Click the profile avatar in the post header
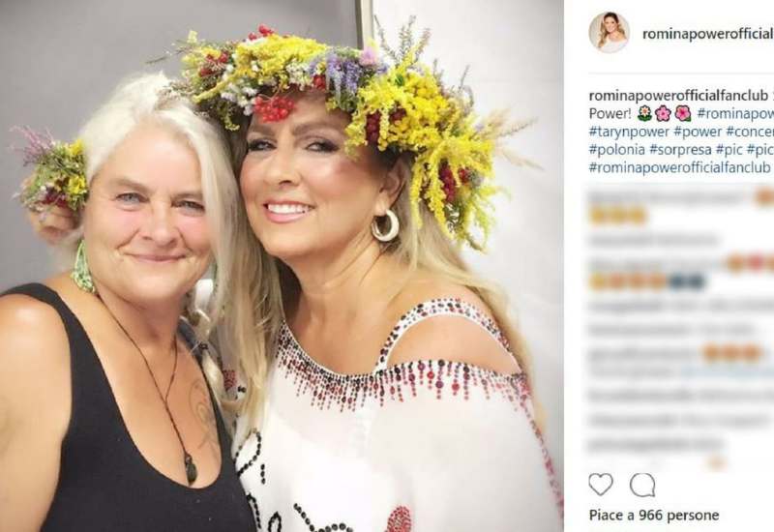The image size is (774, 532). tap(609, 33)
